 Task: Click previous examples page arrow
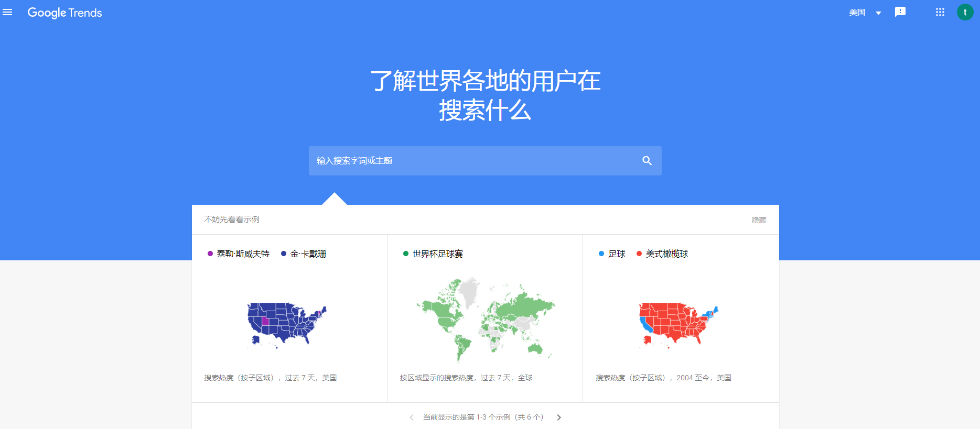(x=412, y=417)
